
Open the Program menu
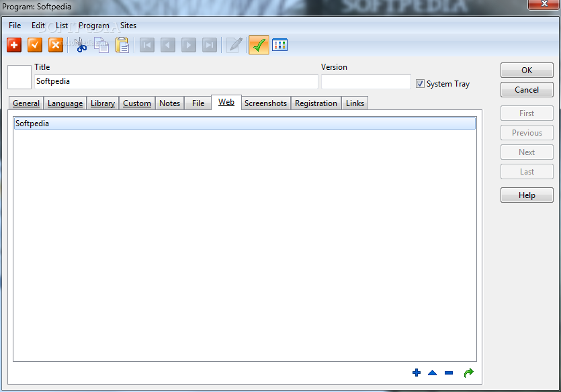point(94,26)
